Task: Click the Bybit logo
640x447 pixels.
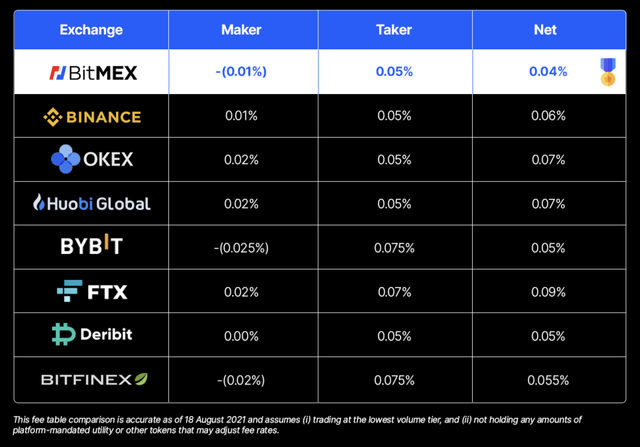Action: click(92, 247)
